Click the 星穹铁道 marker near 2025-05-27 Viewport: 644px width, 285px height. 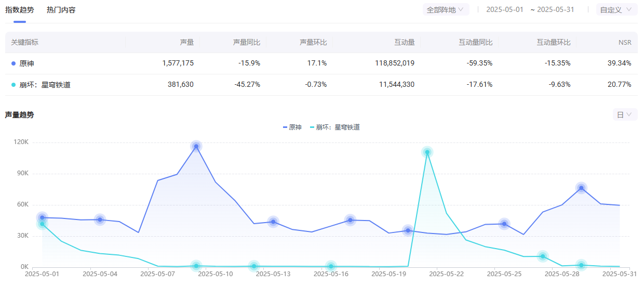[543, 256]
